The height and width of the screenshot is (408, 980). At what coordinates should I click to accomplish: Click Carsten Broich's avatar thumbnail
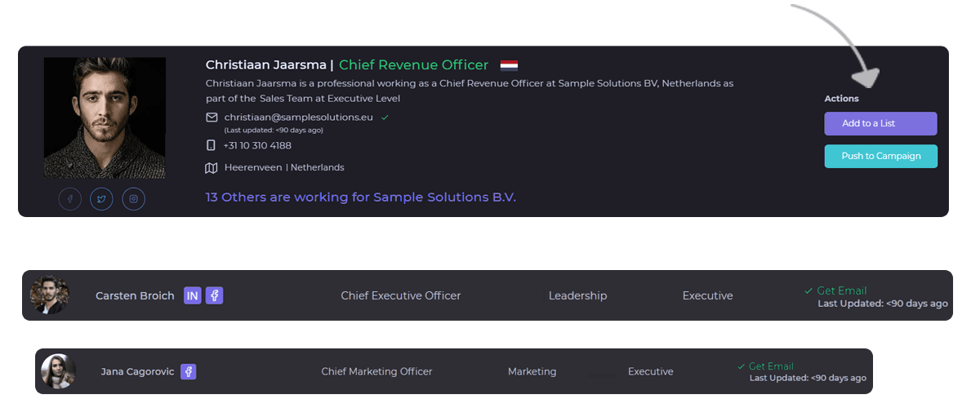[50, 295]
